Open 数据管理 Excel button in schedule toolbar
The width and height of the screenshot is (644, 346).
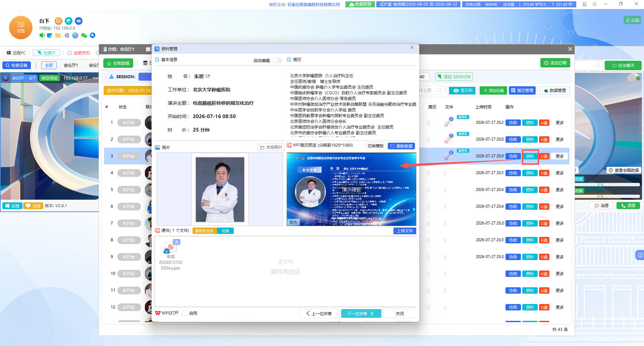tap(555, 91)
